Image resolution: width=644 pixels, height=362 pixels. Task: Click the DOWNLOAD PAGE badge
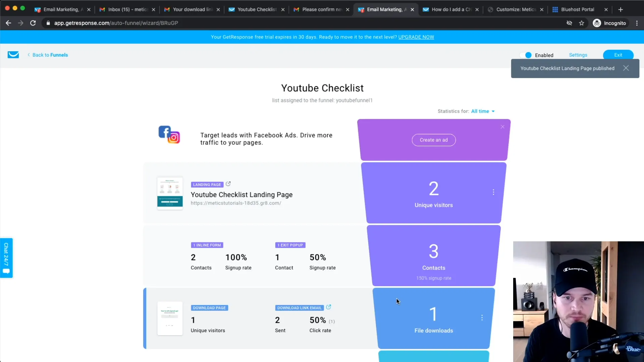click(209, 308)
